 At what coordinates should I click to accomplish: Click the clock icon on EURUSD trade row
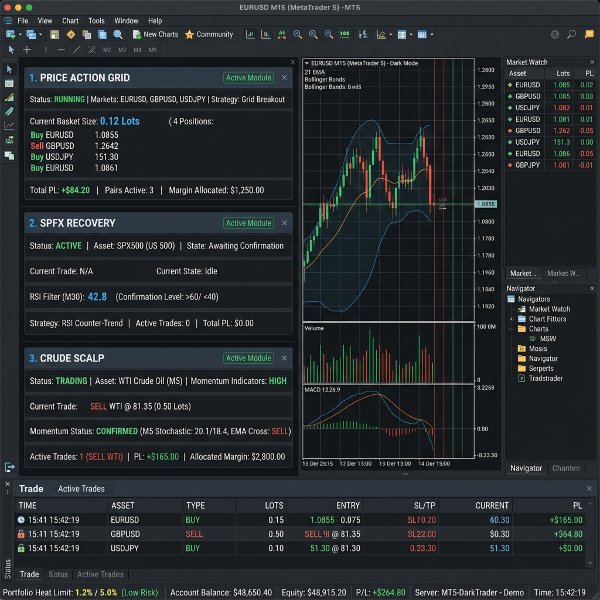pos(21,520)
